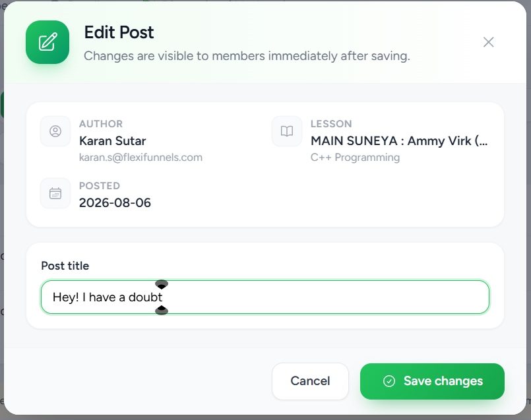Click the checkmark icon in Save changes

[389, 381]
